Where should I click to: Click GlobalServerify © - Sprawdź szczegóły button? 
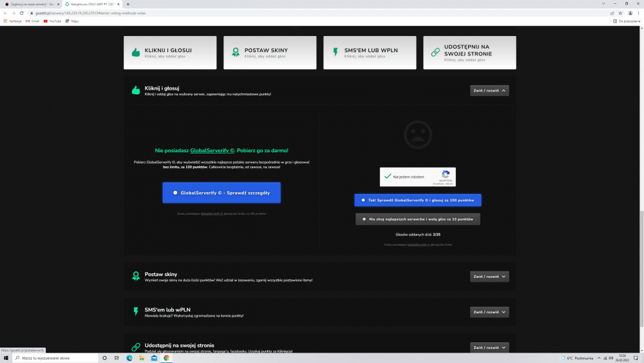click(222, 193)
